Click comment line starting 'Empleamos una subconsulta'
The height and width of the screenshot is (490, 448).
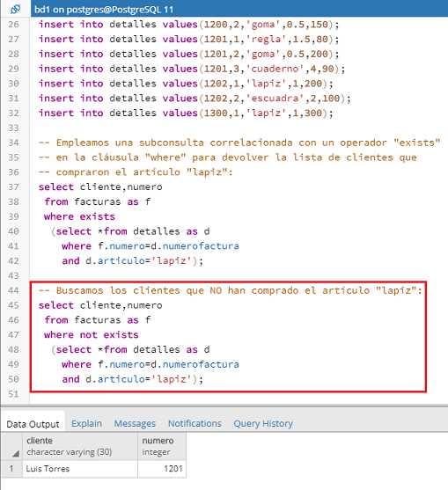239,143
